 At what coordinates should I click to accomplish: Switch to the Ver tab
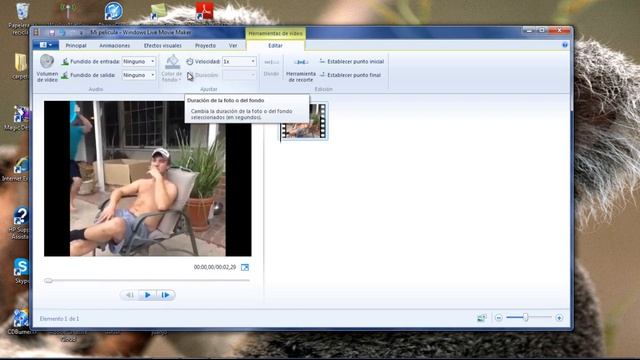click(x=233, y=46)
